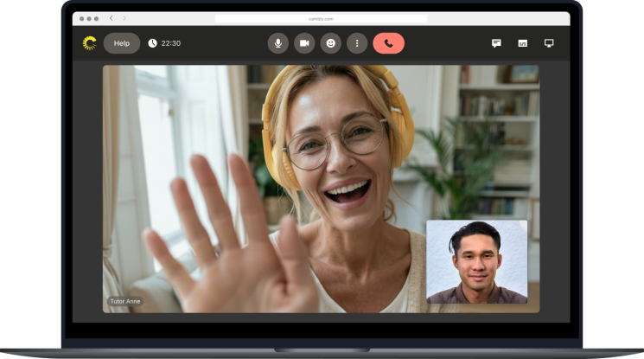Turn off the video camera
Viewport: 644px width, 359px height.
[x=304, y=43]
